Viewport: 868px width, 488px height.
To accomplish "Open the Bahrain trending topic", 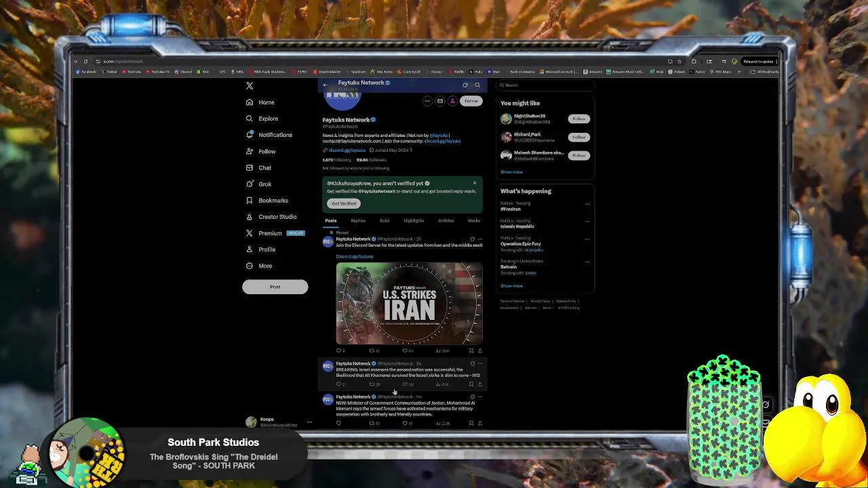I will click(509, 267).
